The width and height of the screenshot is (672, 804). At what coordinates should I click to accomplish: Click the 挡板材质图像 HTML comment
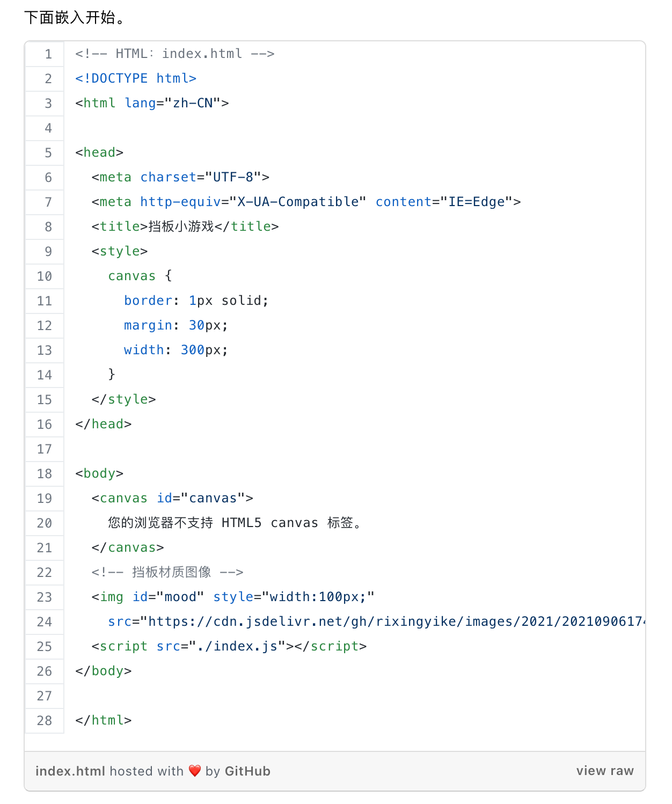(167, 572)
